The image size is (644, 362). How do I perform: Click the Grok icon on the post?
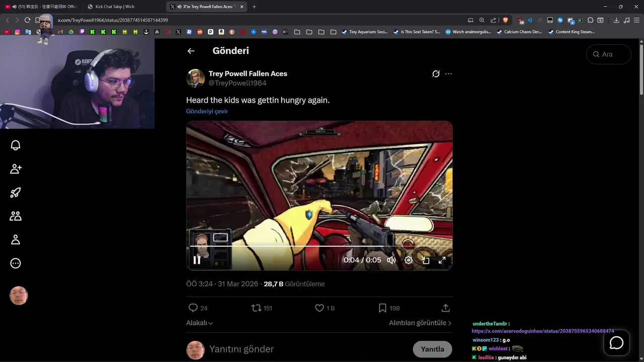(436, 74)
